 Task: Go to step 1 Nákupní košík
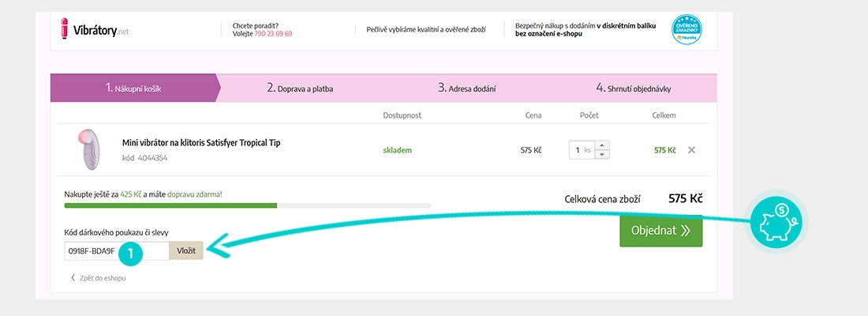pos(133,88)
